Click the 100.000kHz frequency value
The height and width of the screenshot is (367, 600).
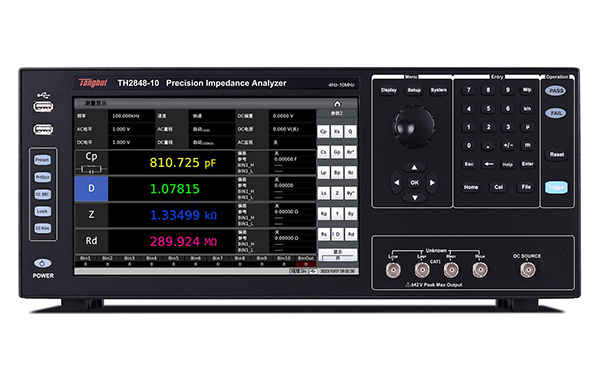point(126,116)
